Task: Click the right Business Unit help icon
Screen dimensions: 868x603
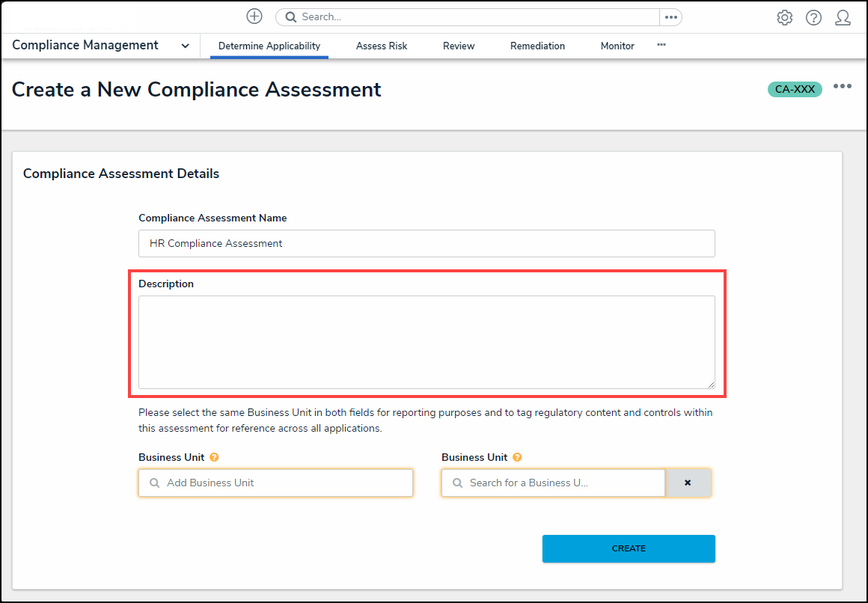Action: (517, 457)
